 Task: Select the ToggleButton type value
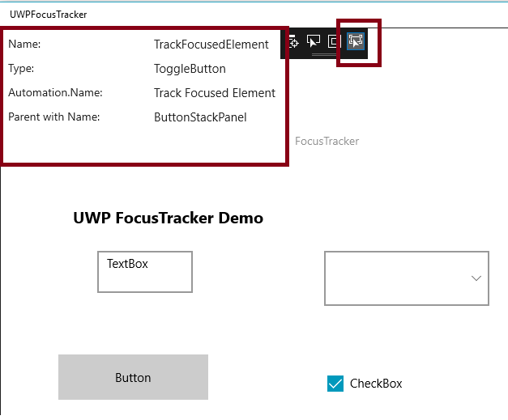tap(190, 69)
